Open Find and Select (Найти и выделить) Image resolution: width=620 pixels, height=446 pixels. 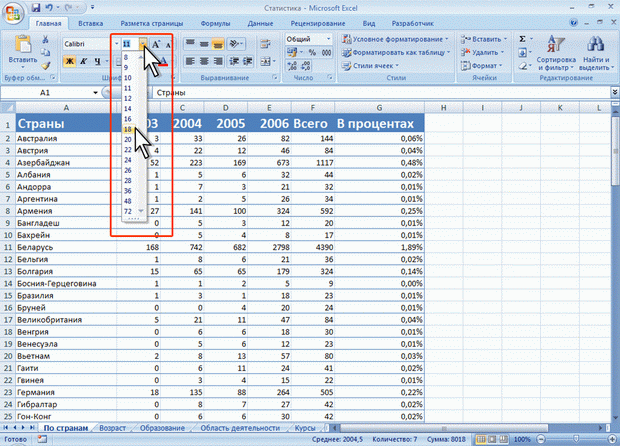595,53
